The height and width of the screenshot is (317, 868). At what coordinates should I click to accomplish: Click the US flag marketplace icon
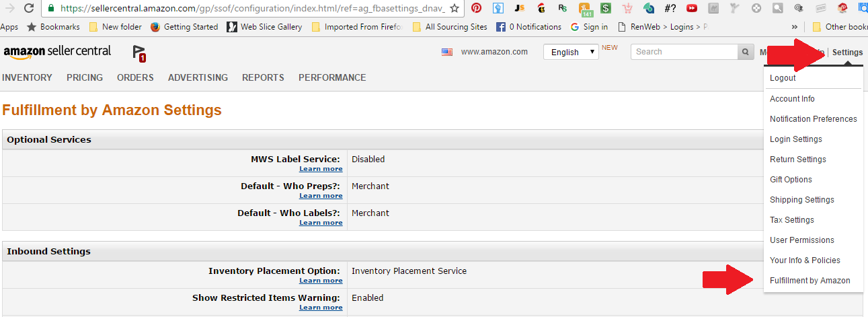click(x=447, y=52)
